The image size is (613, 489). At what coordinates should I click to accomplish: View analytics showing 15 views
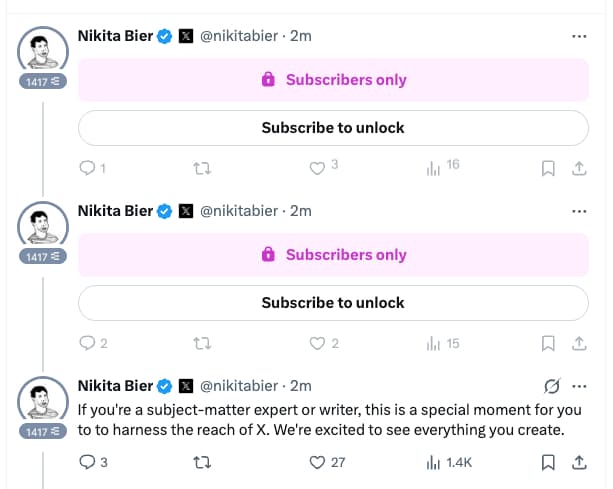tap(433, 344)
